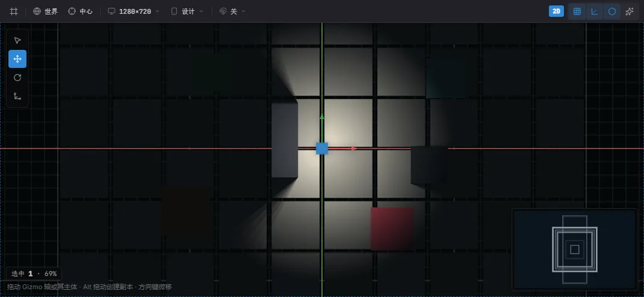This screenshot has width=644, height=297.
Task: Activate the move tool in left toolbar
Action: click(17, 59)
